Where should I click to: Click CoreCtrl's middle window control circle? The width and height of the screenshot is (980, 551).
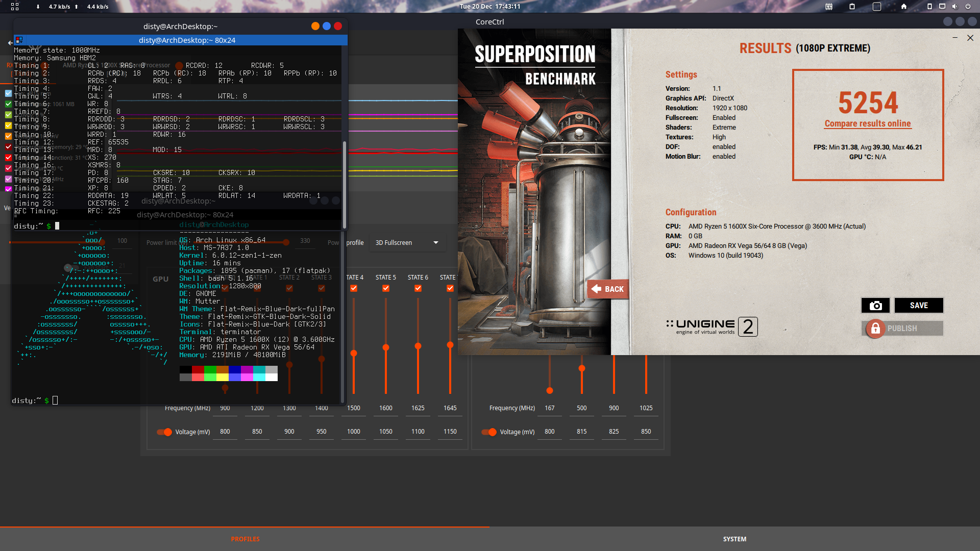click(x=960, y=21)
